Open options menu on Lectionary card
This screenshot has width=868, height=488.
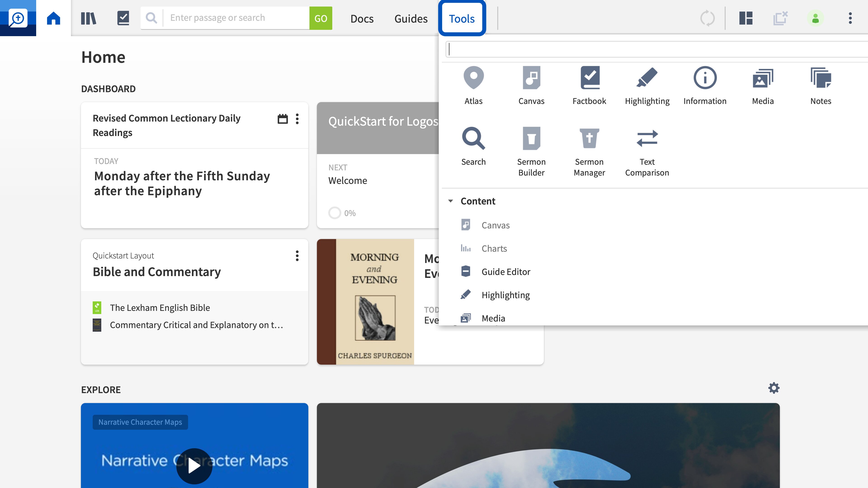297,119
